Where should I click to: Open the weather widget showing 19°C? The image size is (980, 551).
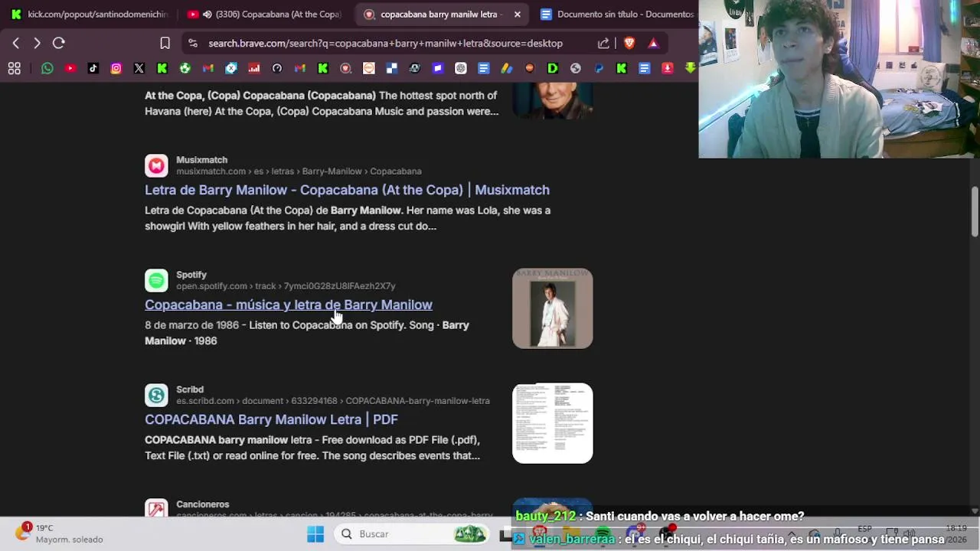tap(60, 533)
